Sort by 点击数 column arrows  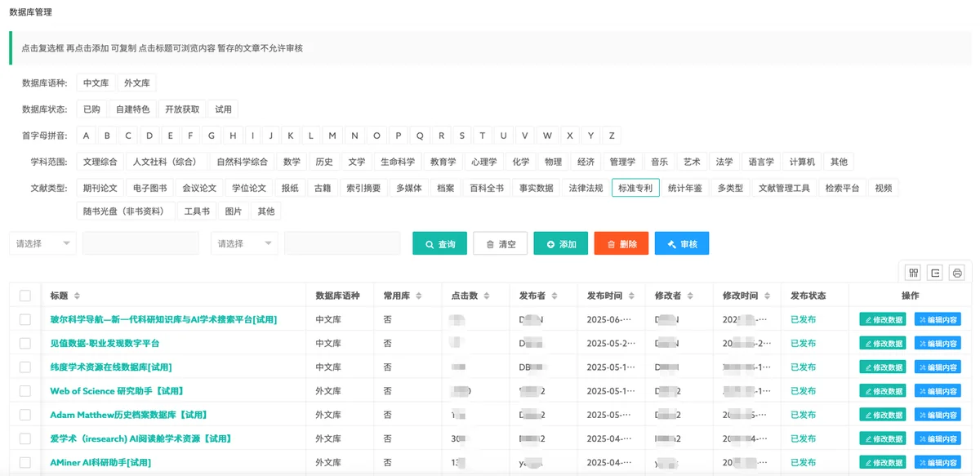point(485,296)
